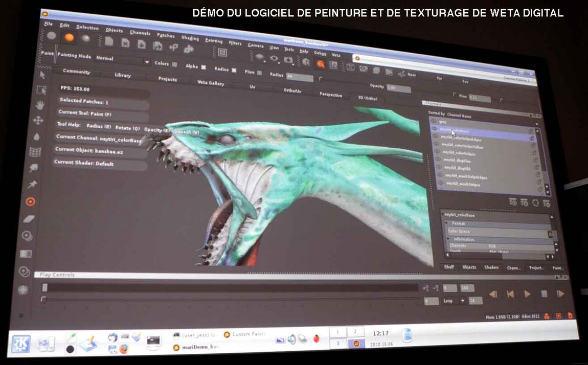Collapse the Format section expander
588x365 pixels.
tap(447, 223)
